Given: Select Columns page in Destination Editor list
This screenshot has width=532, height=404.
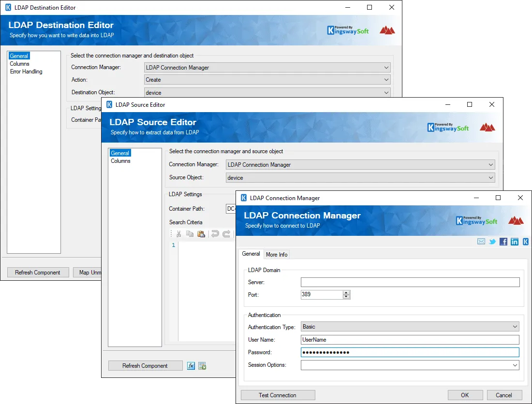Looking at the screenshot, I should click(20, 64).
